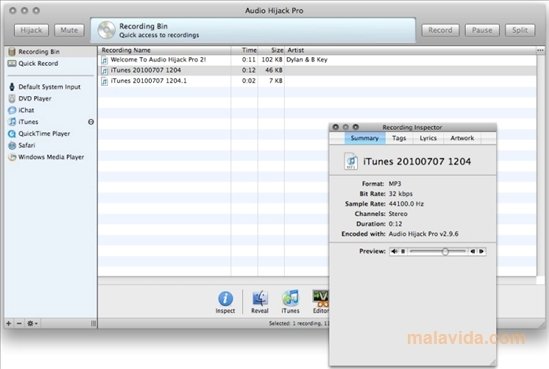Click preview forward play arrow button
The height and width of the screenshot is (369, 549).
pyautogui.click(x=481, y=251)
